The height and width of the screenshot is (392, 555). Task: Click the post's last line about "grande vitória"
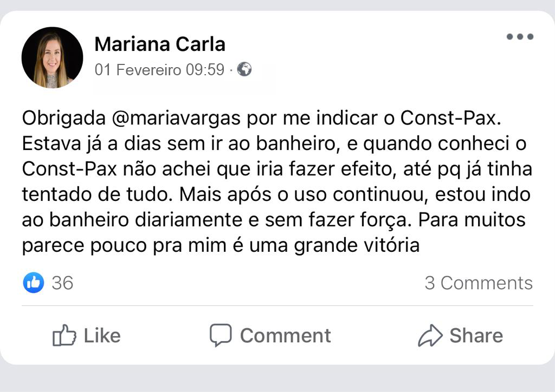[221, 245]
